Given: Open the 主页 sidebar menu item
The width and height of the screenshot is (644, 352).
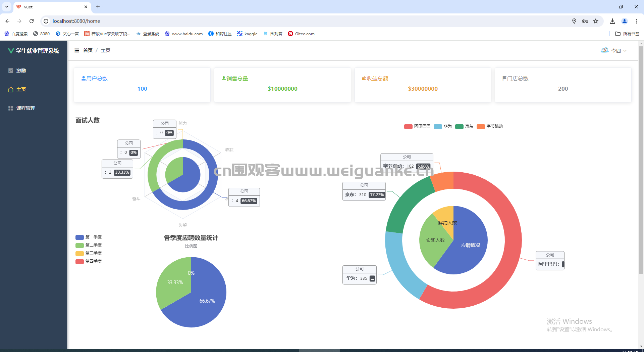Looking at the screenshot, I should [34, 89].
